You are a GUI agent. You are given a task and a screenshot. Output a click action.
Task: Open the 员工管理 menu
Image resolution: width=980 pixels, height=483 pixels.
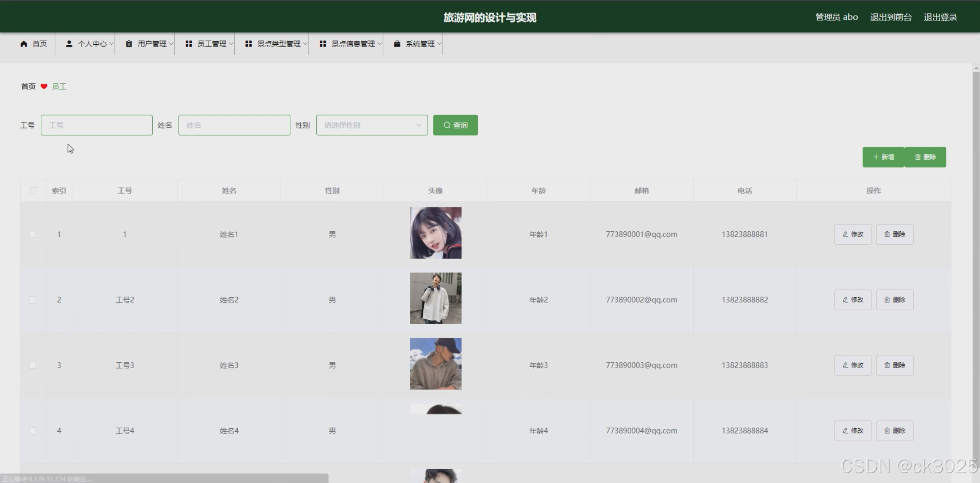[x=212, y=44]
